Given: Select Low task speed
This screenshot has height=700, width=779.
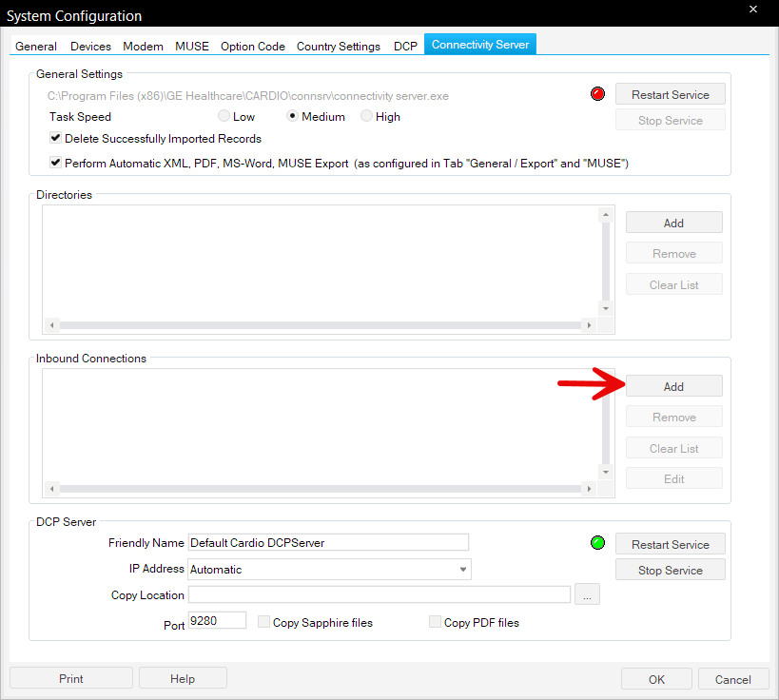Looking at the screenshot, I should click(224, 117).
